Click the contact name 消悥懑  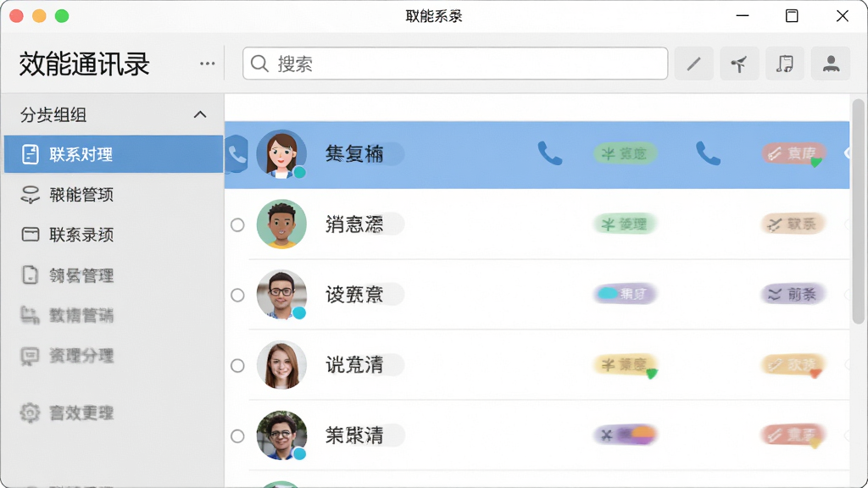(x=354, y=225)
